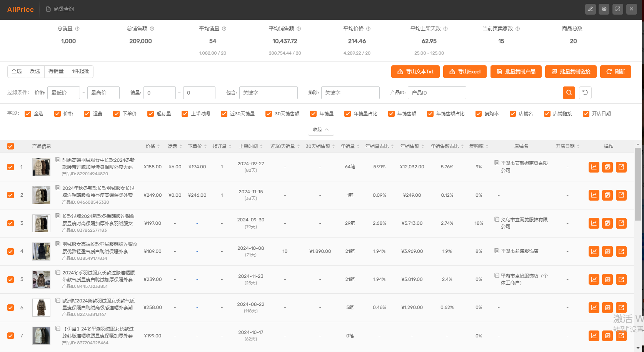Open product thumbnail in row 5

click(x=41, y=279)
